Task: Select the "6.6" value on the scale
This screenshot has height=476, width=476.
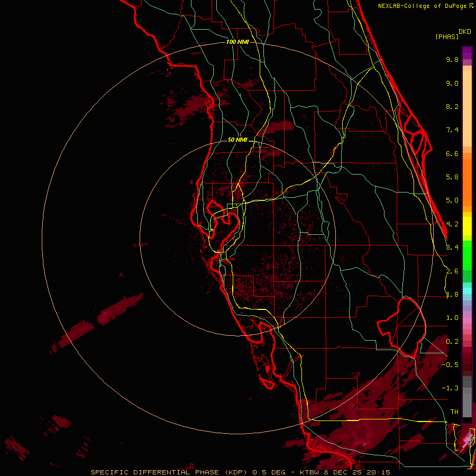Action: (x=452, y=153)
